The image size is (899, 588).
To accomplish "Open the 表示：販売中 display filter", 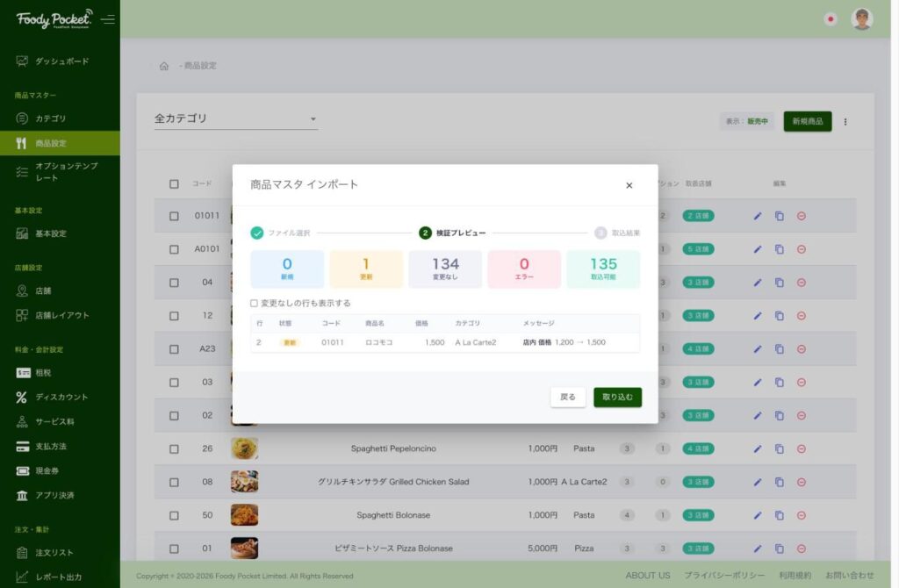I will click(x=746, y=121).
